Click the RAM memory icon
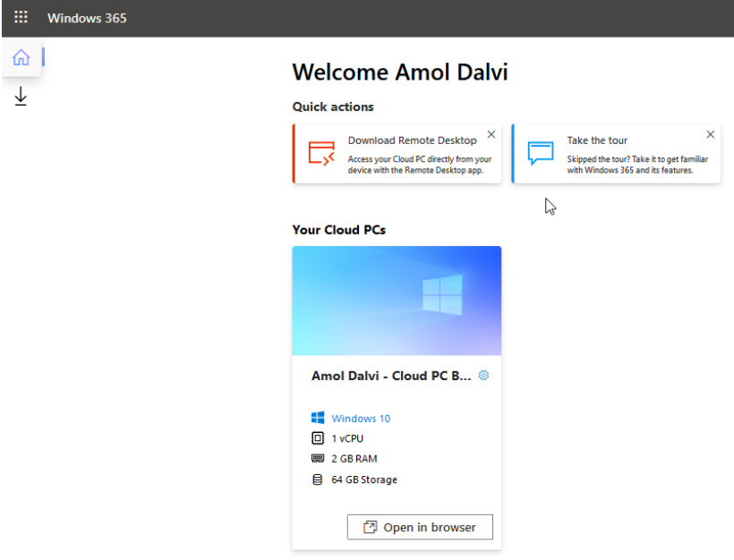 coord(318,458)
